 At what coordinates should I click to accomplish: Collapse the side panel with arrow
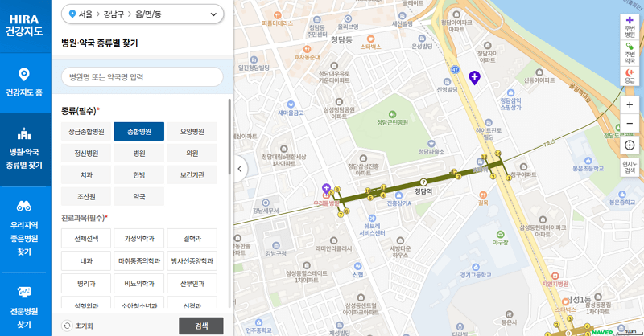[x=239, y=168]
